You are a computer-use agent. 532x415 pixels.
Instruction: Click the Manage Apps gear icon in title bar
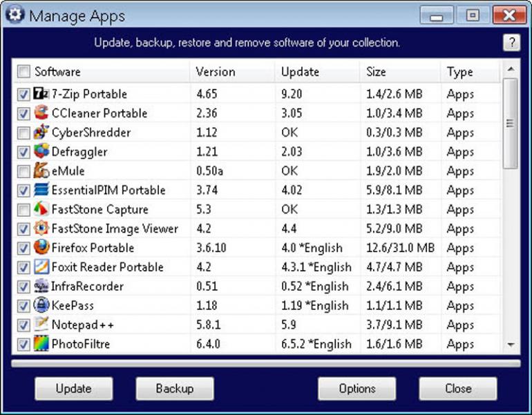click(x=15, y=15)
